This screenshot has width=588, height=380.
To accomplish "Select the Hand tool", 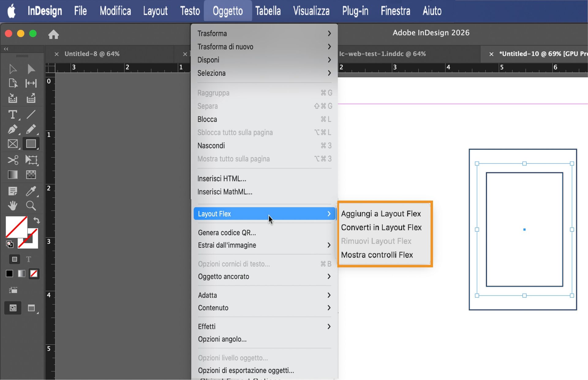I will point(13,206).
